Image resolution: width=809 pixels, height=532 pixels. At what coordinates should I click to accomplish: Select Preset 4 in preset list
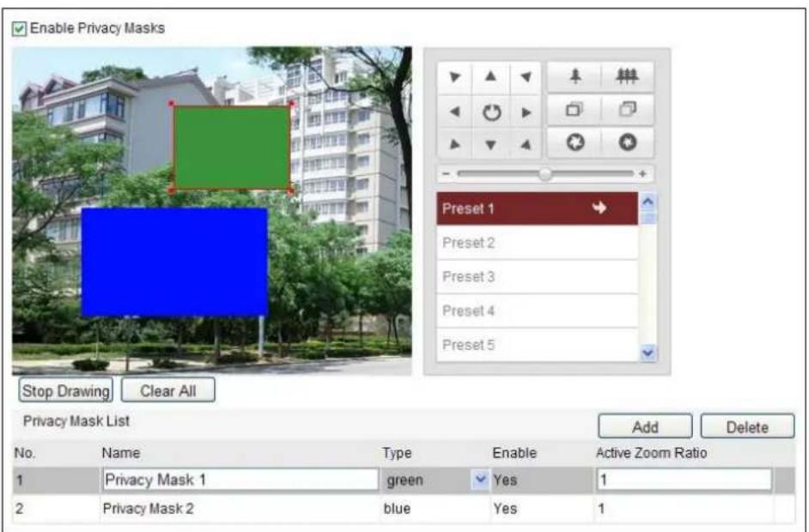537,311
